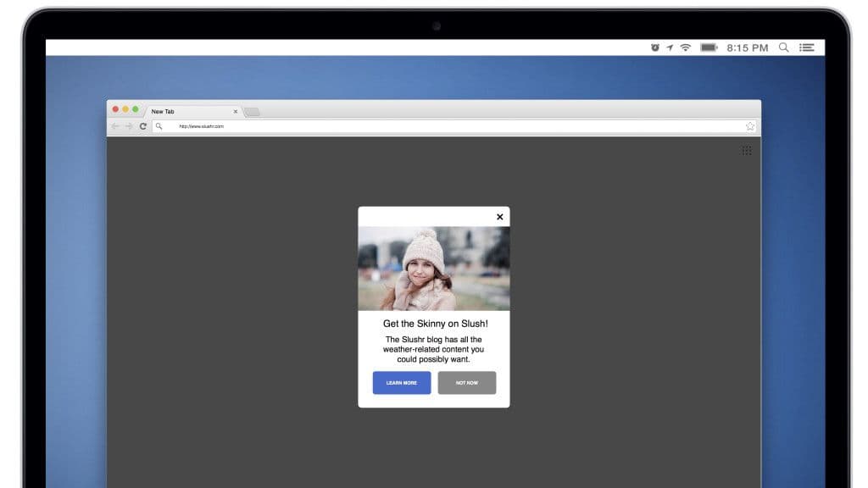Click the bookmark star in the address bar
868x488 pixels.
click(x=749, y=125)
